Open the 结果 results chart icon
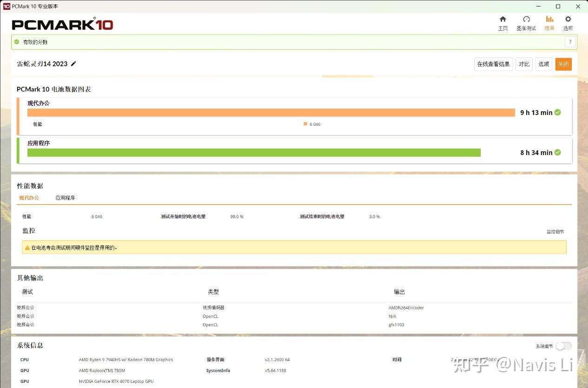 (549, 19)
